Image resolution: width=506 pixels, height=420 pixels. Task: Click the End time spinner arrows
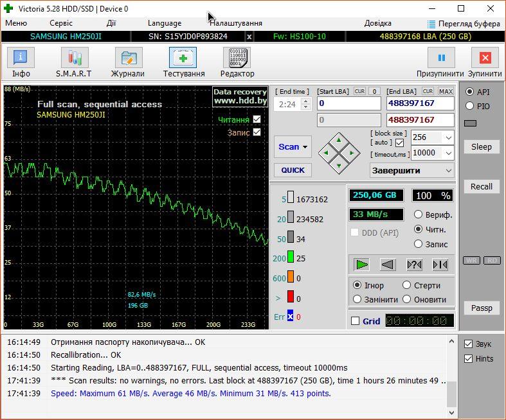click(x=305, y=104)
